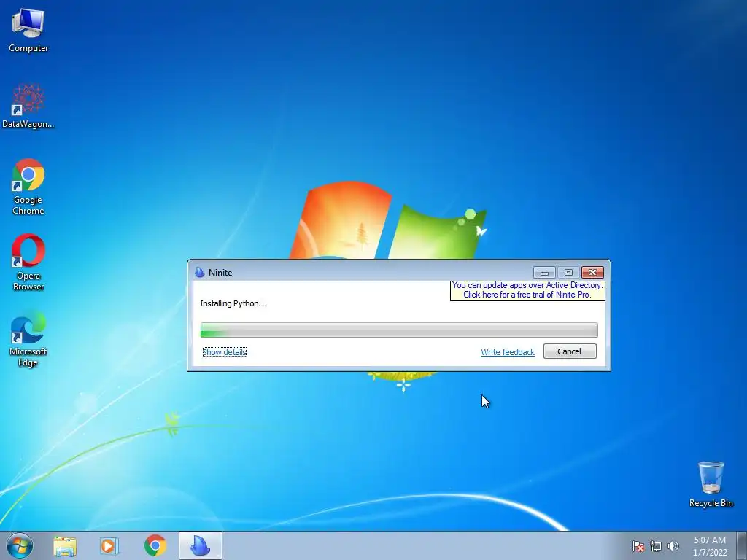
Task: Select the Google Chrome desktop shortcut
Action: click(x=28, y=187)
